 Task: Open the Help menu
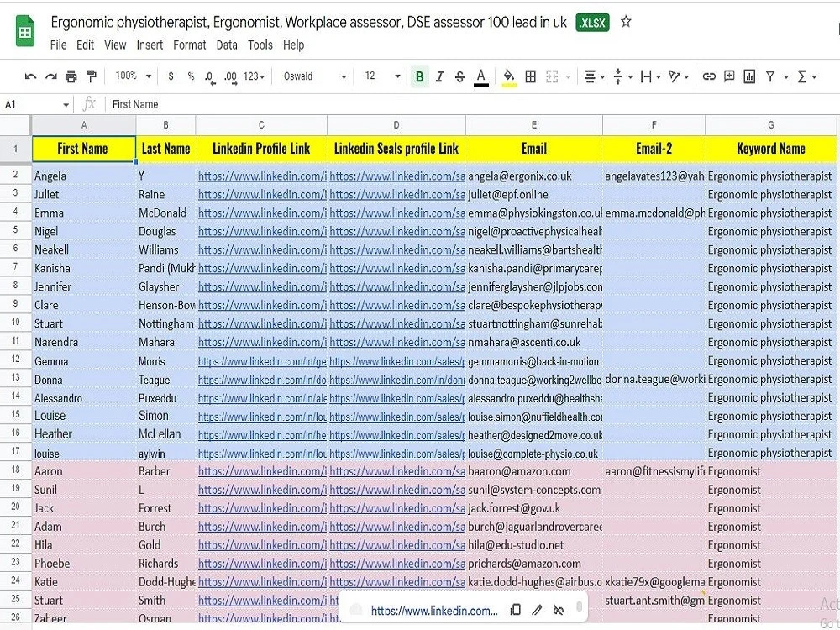click(293, 45)
